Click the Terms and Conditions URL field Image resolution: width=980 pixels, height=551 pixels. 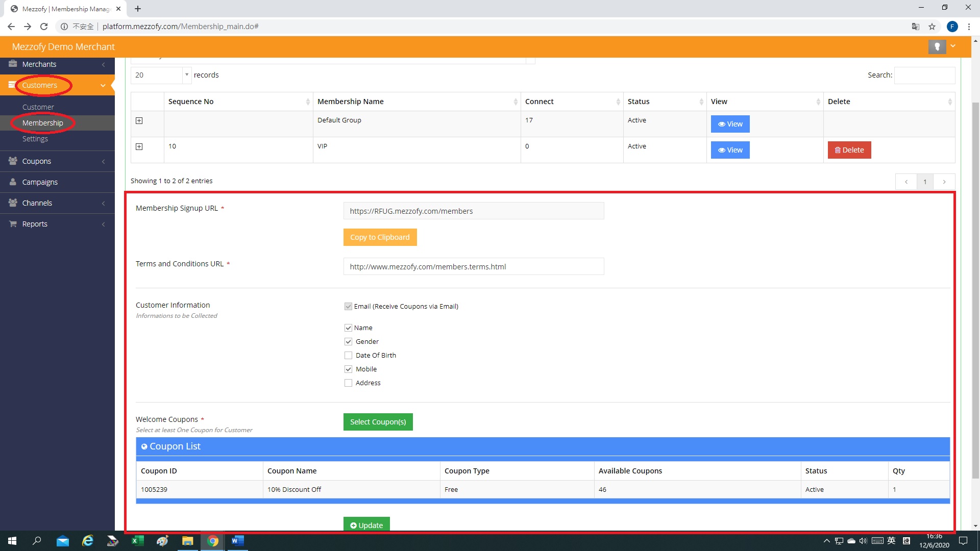[473, 266]
